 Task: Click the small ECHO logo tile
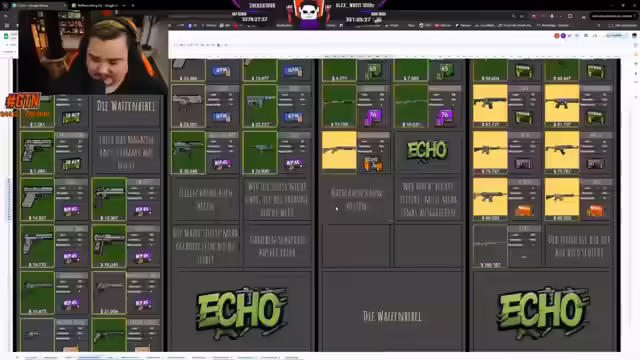[427, 151]
